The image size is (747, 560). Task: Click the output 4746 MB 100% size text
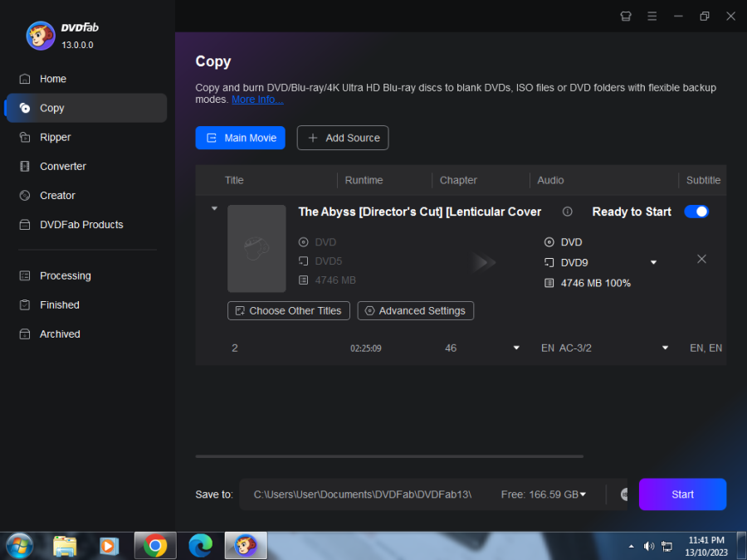coord(595,283)
